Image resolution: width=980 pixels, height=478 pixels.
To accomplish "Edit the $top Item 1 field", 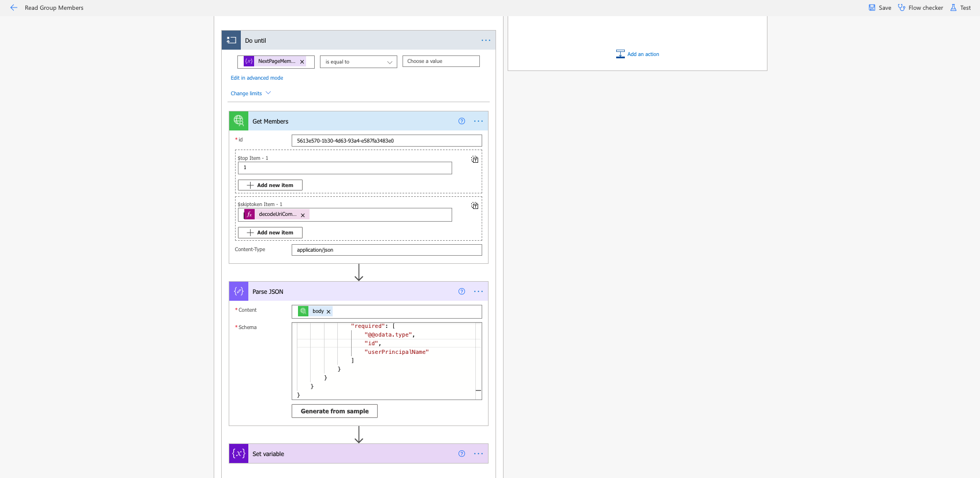I will [345, 168].
